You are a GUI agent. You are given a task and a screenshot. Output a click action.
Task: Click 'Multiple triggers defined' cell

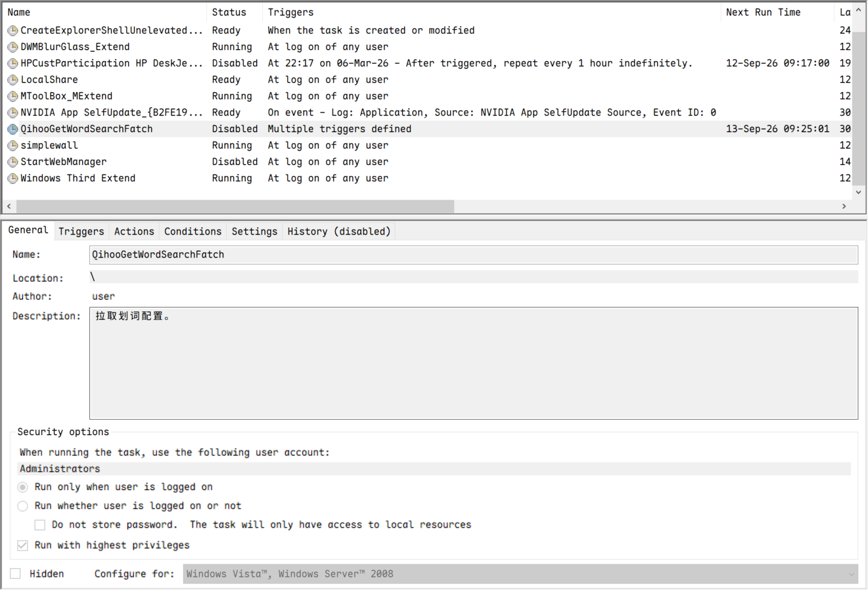point(340,129)
